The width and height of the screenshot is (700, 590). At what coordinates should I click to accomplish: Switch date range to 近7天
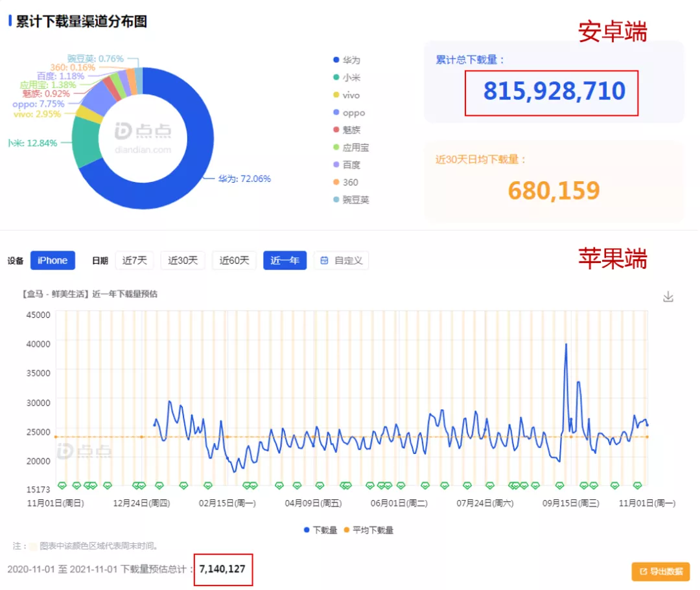tap(134, 260)
